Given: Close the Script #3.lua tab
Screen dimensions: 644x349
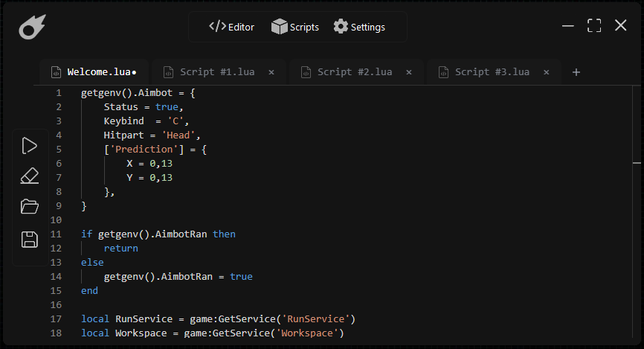Looking at the screenshot, I should click(x=547, y=72).
